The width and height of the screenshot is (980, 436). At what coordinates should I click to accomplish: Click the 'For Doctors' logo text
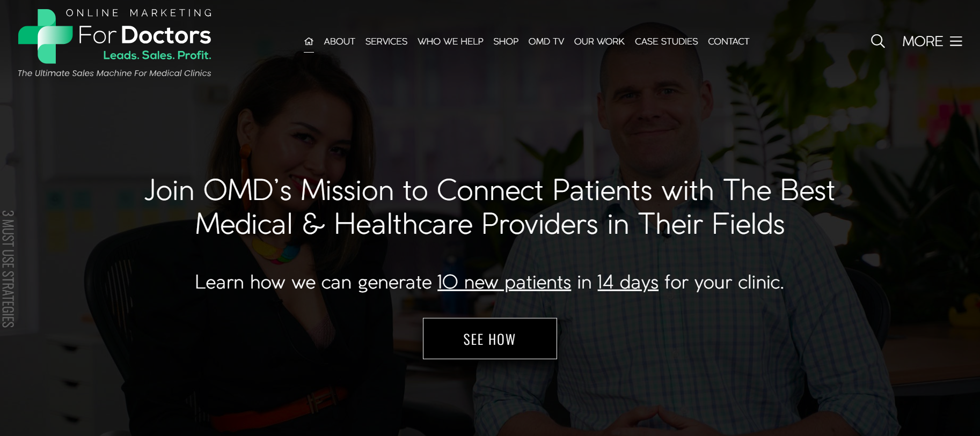[x=144, y=35]
